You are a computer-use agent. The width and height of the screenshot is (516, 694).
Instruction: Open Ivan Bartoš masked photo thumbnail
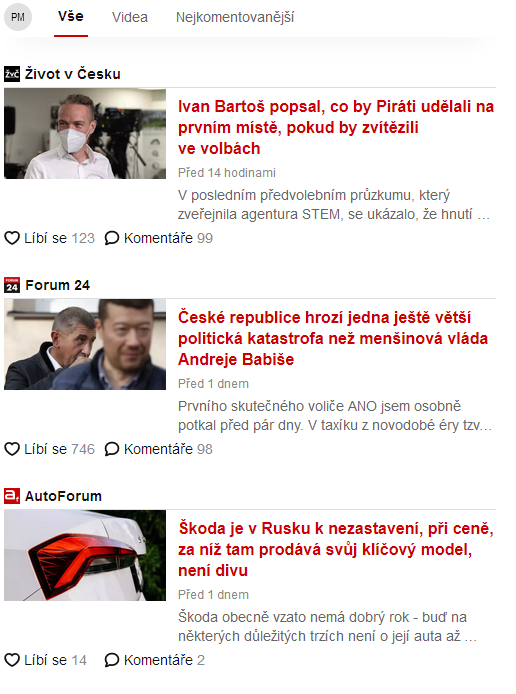85,134
